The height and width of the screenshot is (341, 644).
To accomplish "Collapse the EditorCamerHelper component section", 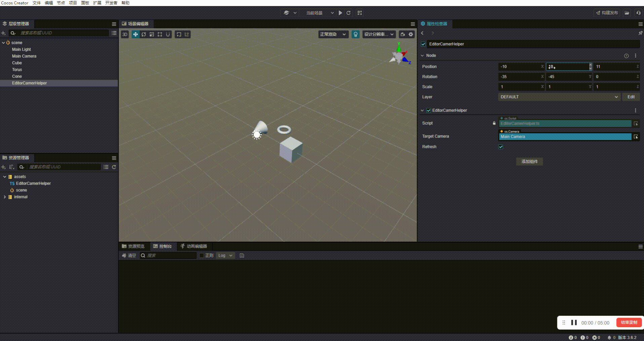I will (422, 110).
